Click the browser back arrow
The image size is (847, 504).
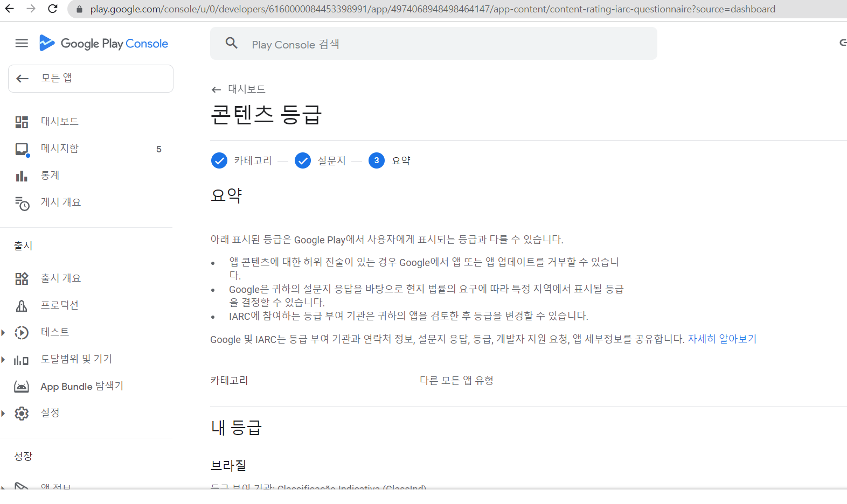click(x=10, y=9)
